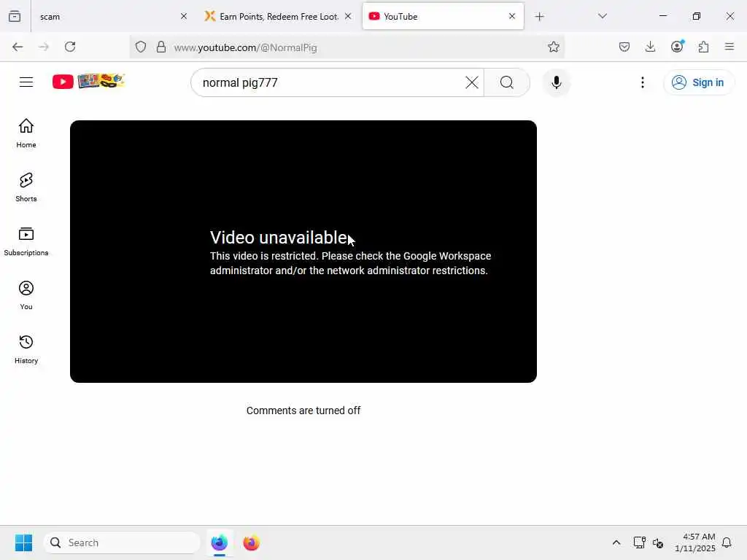Open the YouTube guide hamburger menu
Image resolution: width=747 pixels, height=560 pixels.
[x=26, y=82]
